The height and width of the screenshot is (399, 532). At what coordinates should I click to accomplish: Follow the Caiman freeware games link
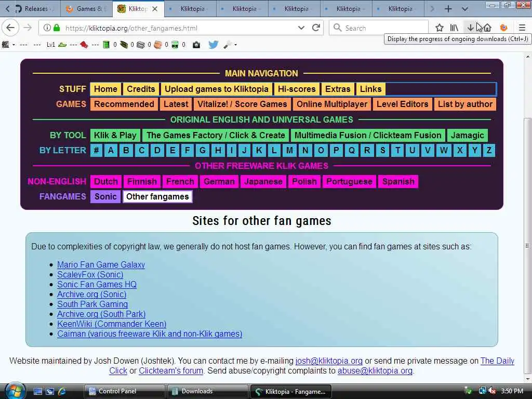coord(150,334)
